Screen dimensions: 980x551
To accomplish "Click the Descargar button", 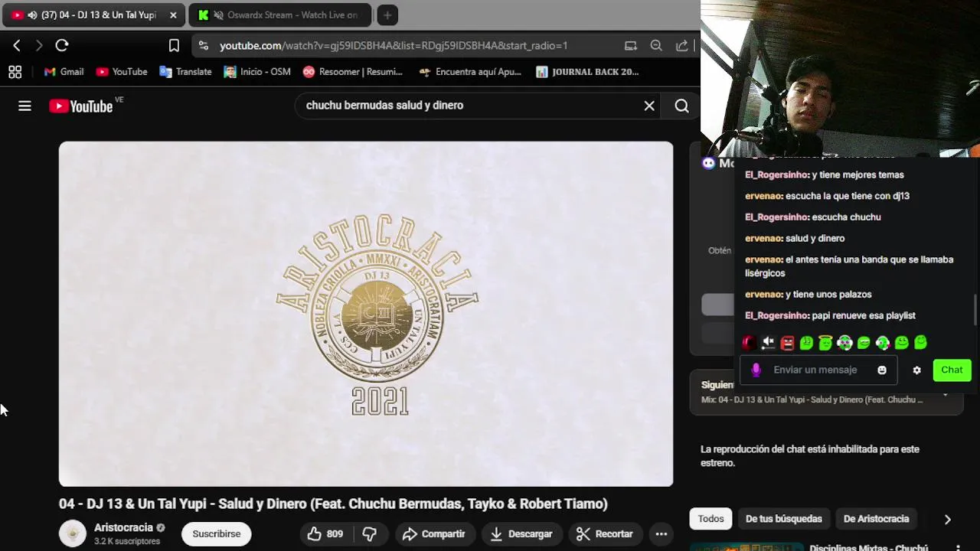I will tap(521, 533).
